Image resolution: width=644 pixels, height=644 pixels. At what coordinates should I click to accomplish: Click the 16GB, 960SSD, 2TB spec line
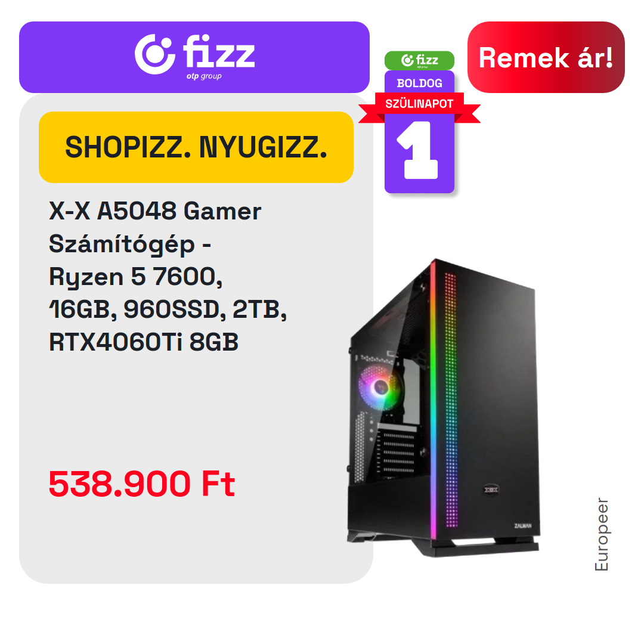(168, 309)
